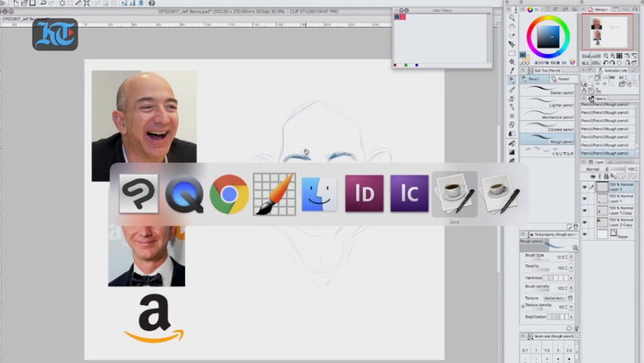644x363 pixels.
Task: Choose the Lighter pencil sub tool
Action: 547,101
